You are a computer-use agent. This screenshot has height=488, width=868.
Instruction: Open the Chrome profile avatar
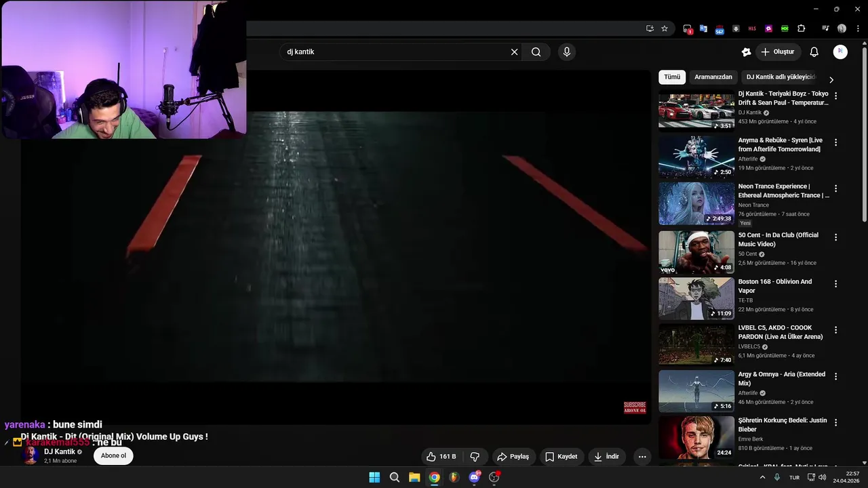842,28
